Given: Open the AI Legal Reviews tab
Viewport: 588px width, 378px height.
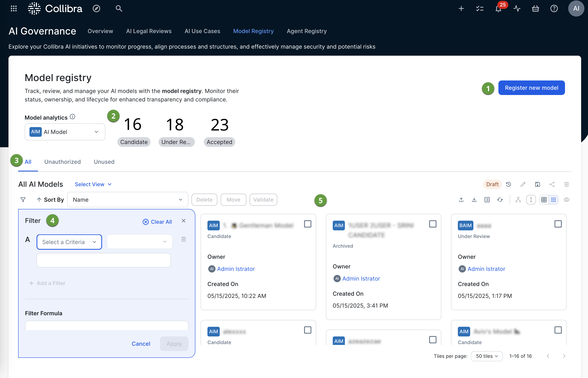Looking at the screenshot, I should [x=149, y=31].
